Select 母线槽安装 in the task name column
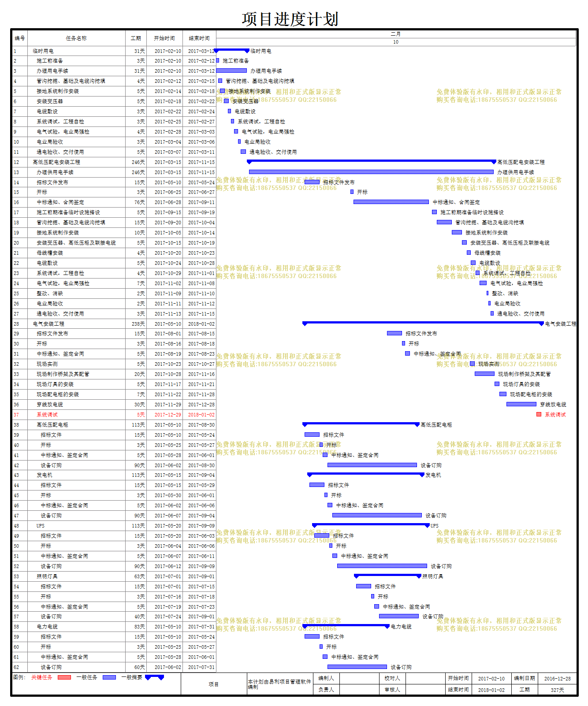 point(50,253)
